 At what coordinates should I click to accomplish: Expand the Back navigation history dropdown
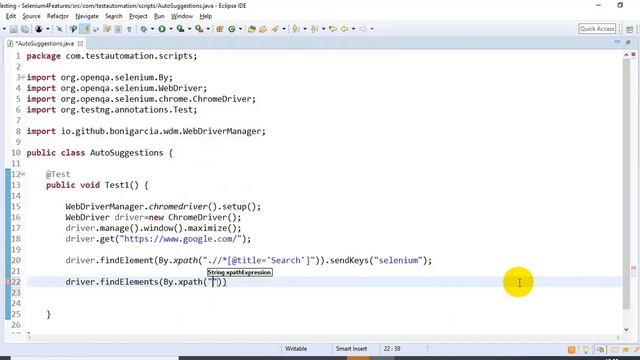click(353, 29)
